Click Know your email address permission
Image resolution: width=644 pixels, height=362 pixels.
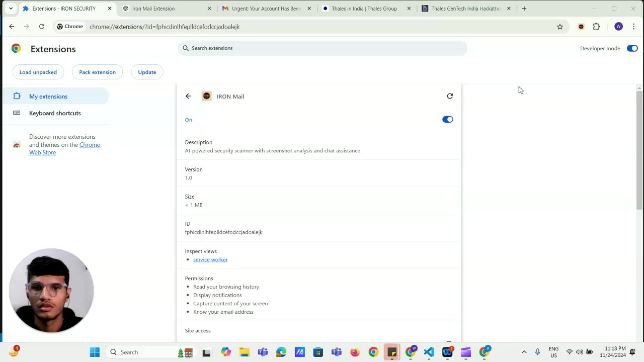click(x=223, y=312)
